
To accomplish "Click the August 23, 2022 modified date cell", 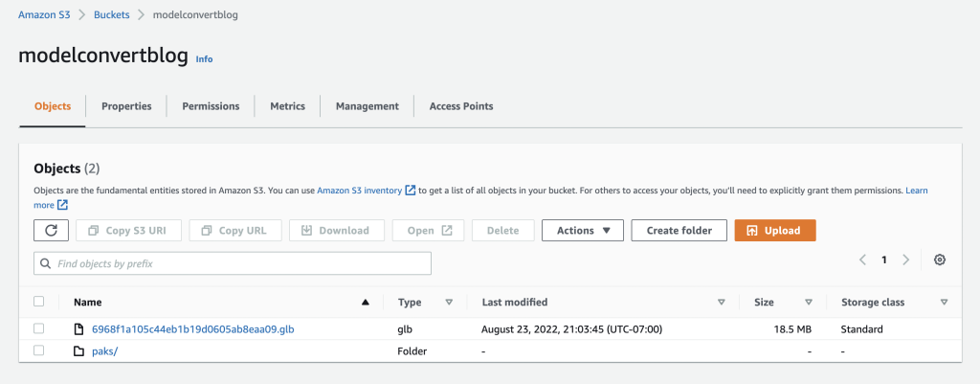I will 572,329.
